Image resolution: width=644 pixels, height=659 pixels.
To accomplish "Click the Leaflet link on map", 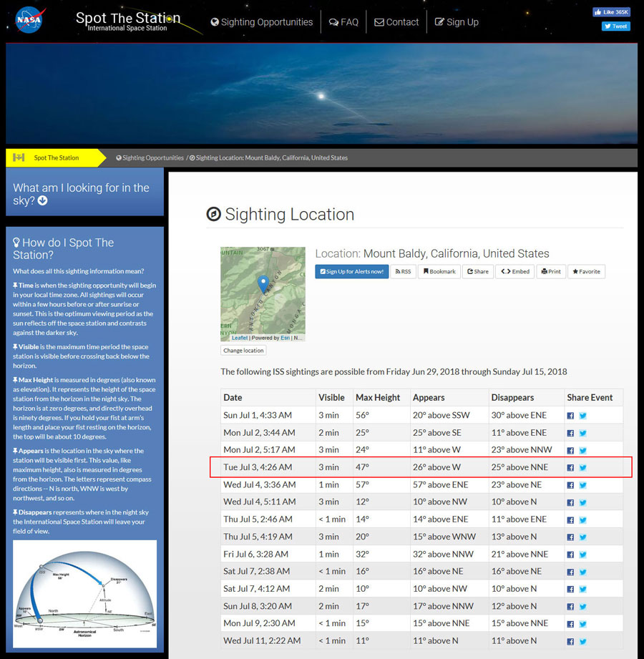I will point(239,338).
